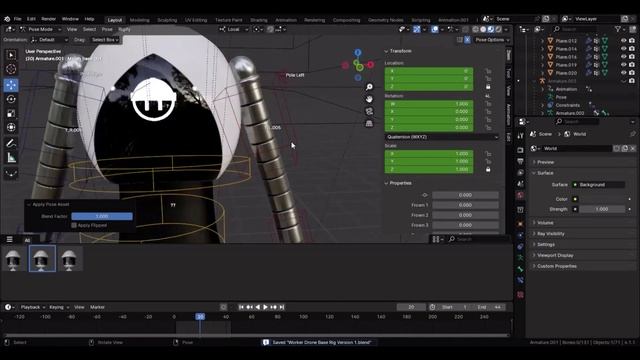Open the Output properties tab icon
Image resolution: width=640 pixels, height=360 pixels.
point(520,162)
